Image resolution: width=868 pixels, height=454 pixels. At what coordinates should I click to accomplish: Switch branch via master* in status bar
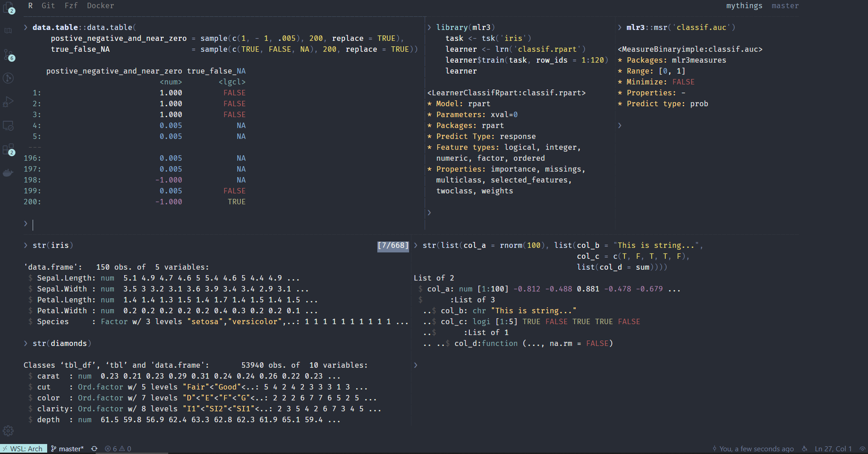tap(68, 449)
